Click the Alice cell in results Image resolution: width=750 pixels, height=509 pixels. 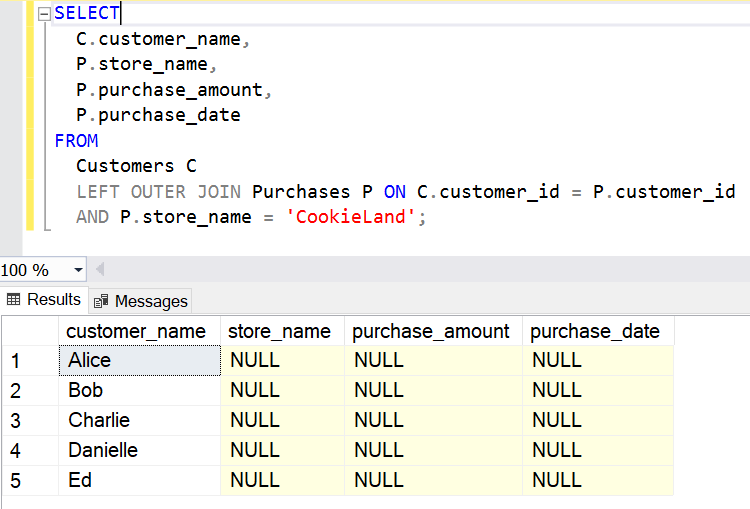138,361
